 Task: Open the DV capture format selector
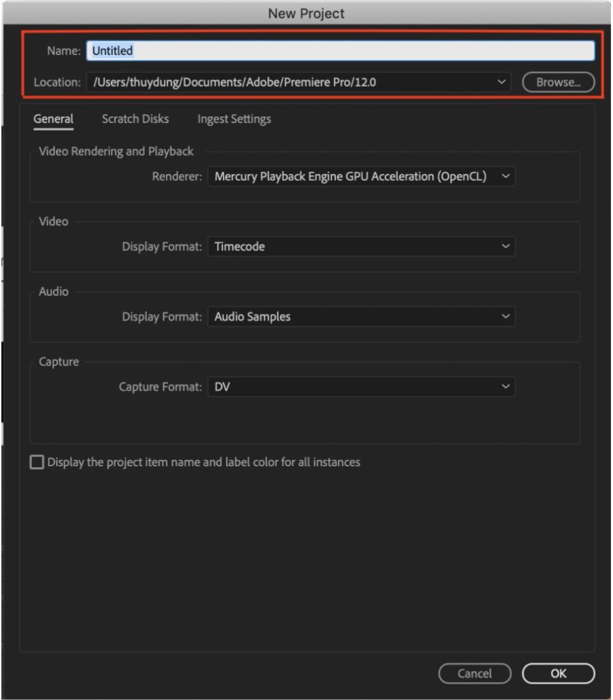[x=362, y=387]
